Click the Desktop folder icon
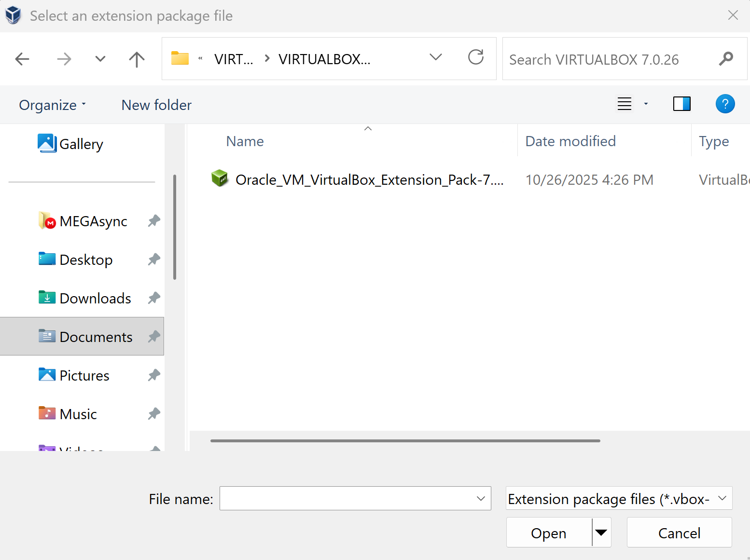The width and height of the screenshot is (750, 560). click(x=47, y=259)
